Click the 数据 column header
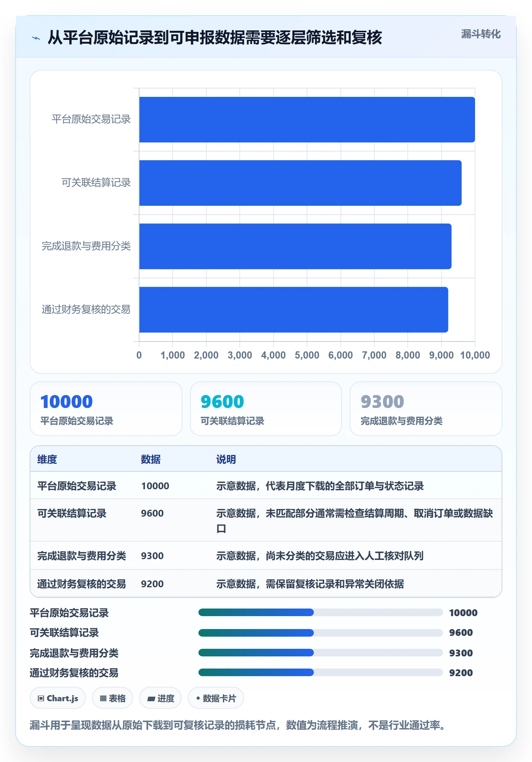 pyautogui.click(x=151, y=459)
